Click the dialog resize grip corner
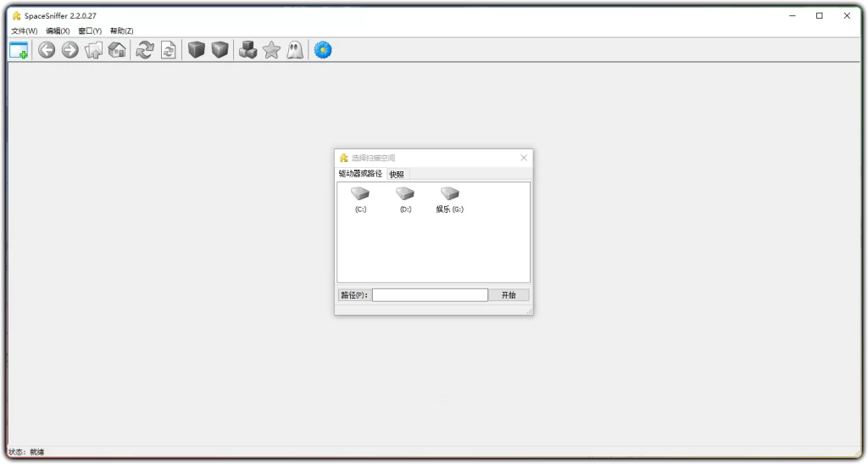Image resolution: width=868 pixels, height=464 pixels. (x=529, y=311)
